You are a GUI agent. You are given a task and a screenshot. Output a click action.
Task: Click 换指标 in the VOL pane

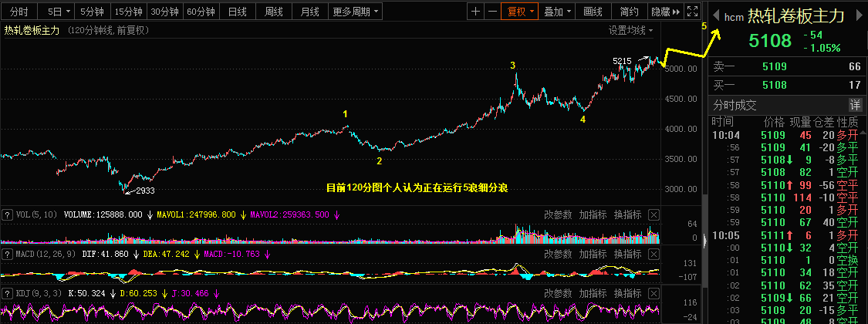coord(628,215)
